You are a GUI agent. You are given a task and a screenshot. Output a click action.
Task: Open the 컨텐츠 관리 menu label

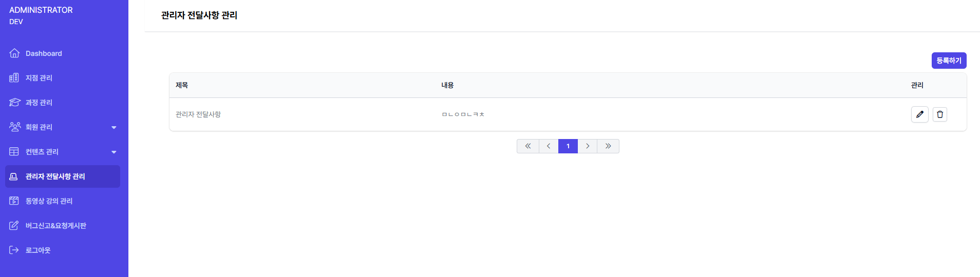click(x=42, y=152)
